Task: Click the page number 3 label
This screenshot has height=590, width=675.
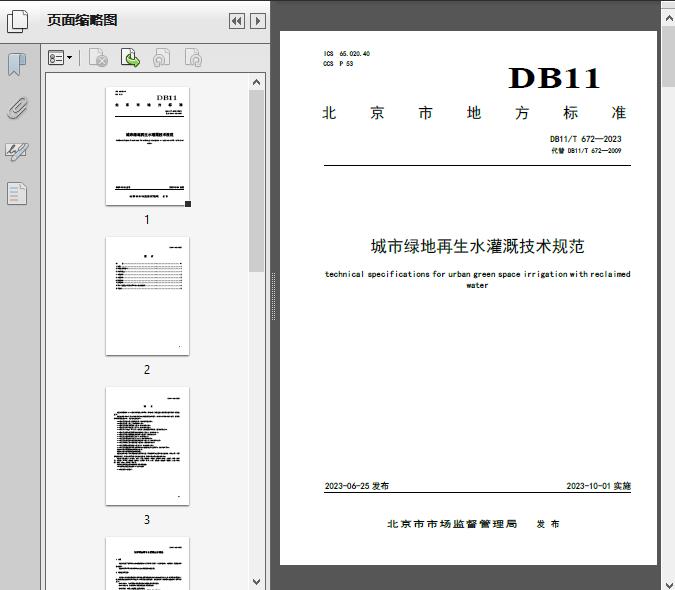Action: point(147,520)
